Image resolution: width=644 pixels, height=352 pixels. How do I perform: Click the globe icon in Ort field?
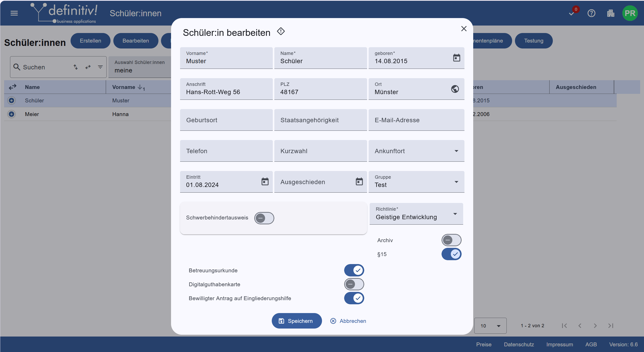coord(455,89)
